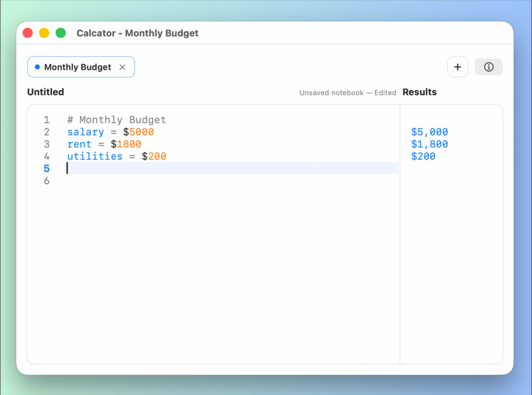Click the # Monthly Budget comment line
This screenshot has height=395, width=532.
tap(116, 120)
